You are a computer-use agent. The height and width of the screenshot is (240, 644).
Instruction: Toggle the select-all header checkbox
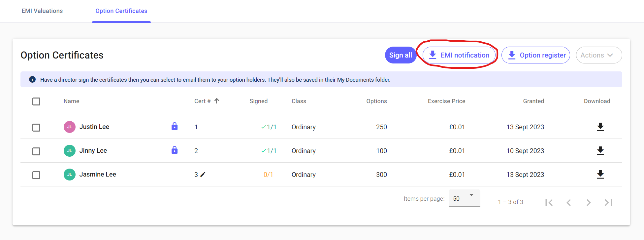(x=36, y=101)
